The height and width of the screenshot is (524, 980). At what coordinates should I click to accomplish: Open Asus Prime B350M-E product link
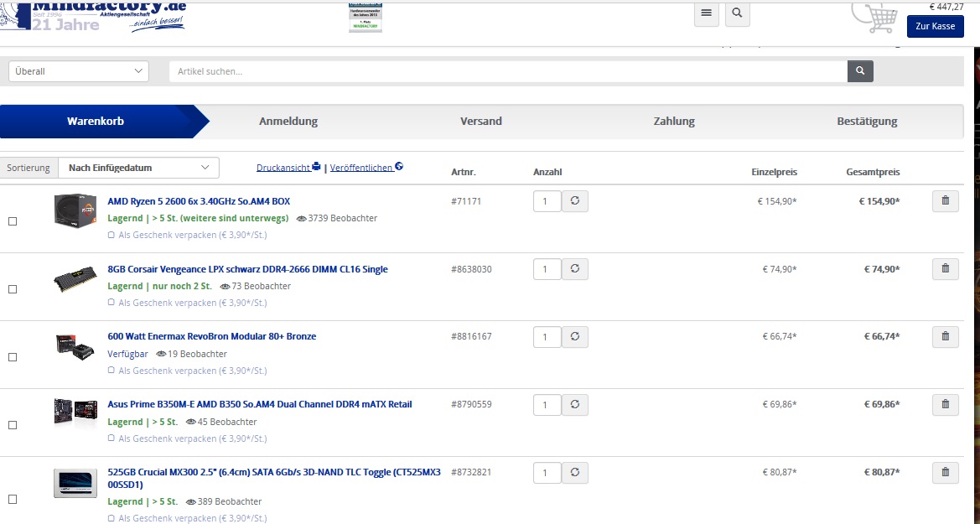click(259, 405)
